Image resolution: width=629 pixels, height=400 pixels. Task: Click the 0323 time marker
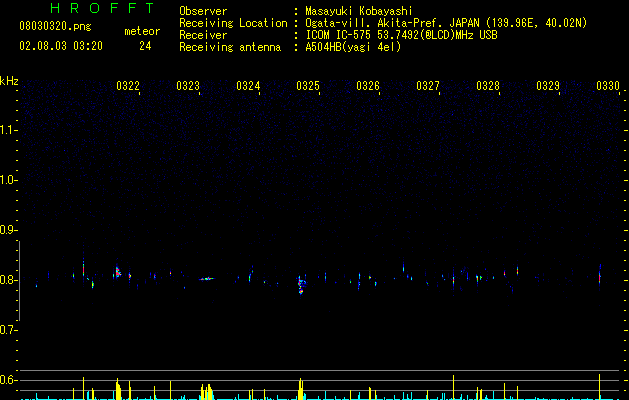coord(188,86)
